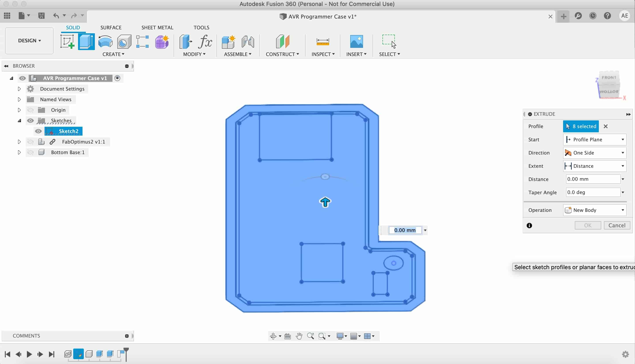Open the Direction One Side dropdown
The height and width of the screenshot is (364, 635).
click(594, 153)
